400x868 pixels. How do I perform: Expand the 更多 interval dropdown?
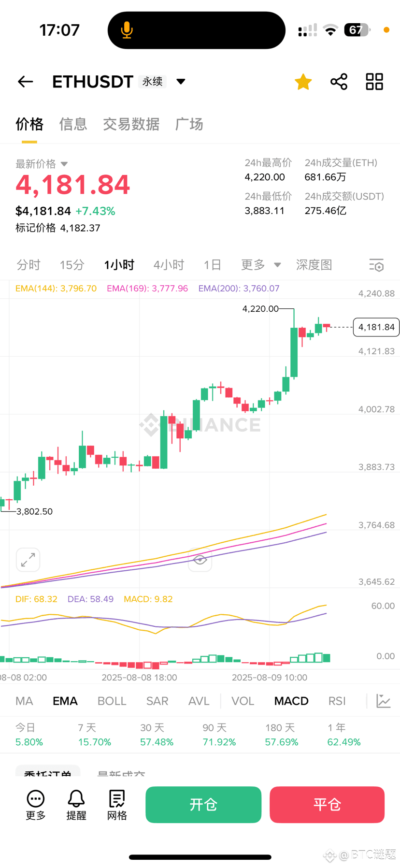261,265
